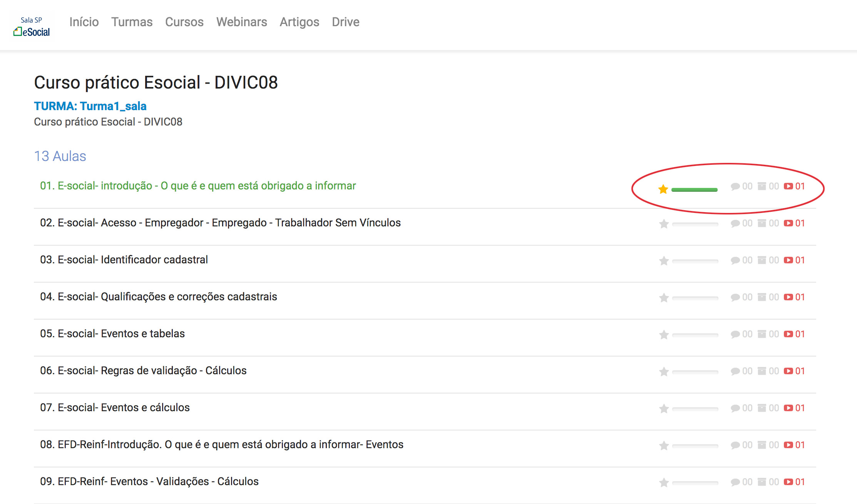
Task: Open lesson 09 EFD-Reinf Eventos Validações
Action: pyautogui.click(x=149, y=481)
